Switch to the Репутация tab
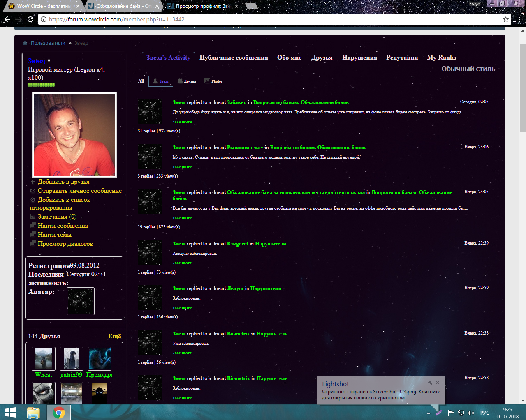526x420 pixels. tap(402, 58)
